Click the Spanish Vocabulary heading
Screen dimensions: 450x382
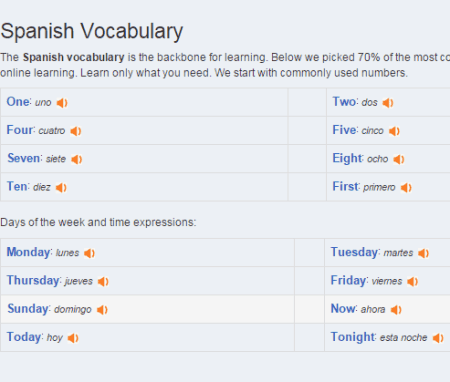92,31
